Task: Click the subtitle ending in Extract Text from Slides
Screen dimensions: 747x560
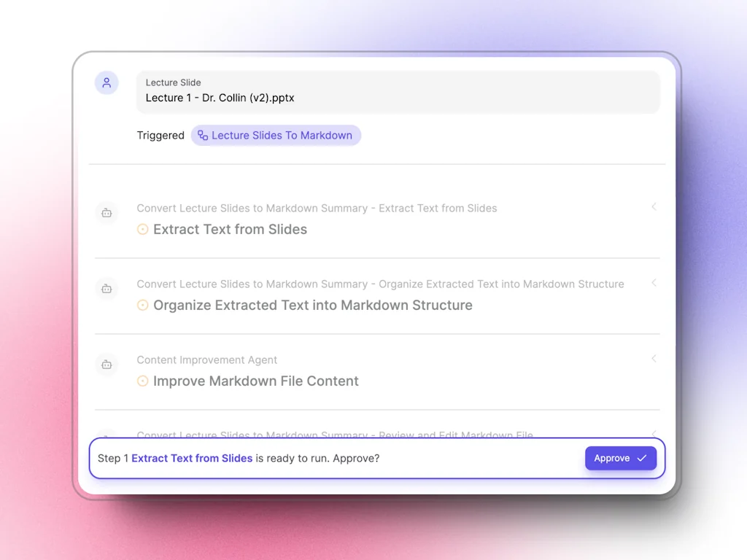Action: coord(317,209)
